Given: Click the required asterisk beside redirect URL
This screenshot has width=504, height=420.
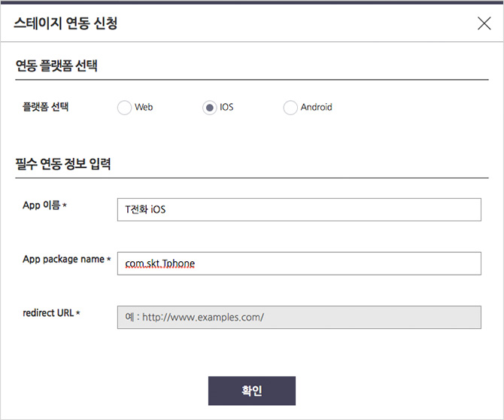Looking at the screenshot, I should click(x=77, y=312).
